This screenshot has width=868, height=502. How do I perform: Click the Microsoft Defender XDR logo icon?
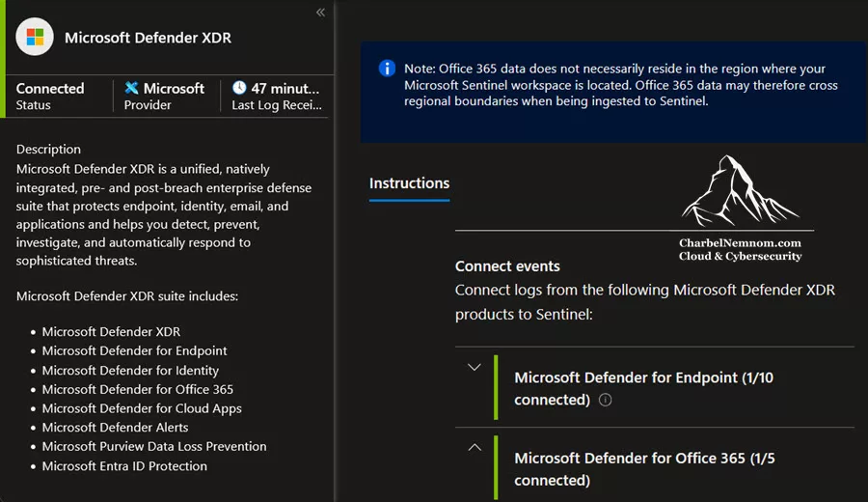click(x=35, y=37)
